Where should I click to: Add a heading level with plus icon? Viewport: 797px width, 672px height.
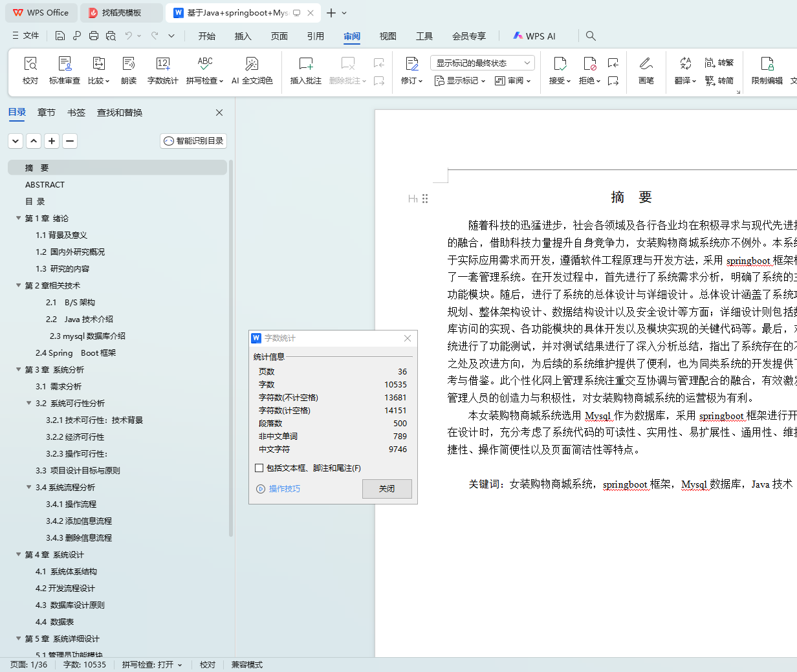[52, 140]
